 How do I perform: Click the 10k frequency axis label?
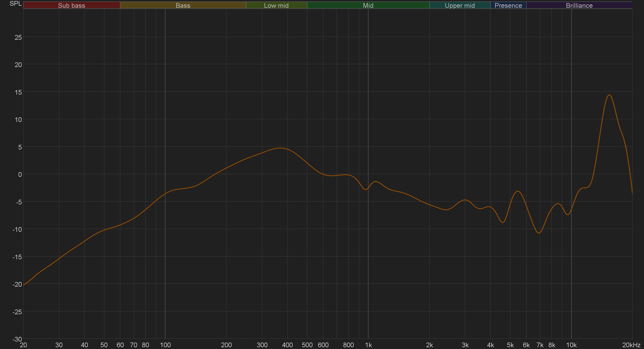pyautogui.click(x=571, y=345)
